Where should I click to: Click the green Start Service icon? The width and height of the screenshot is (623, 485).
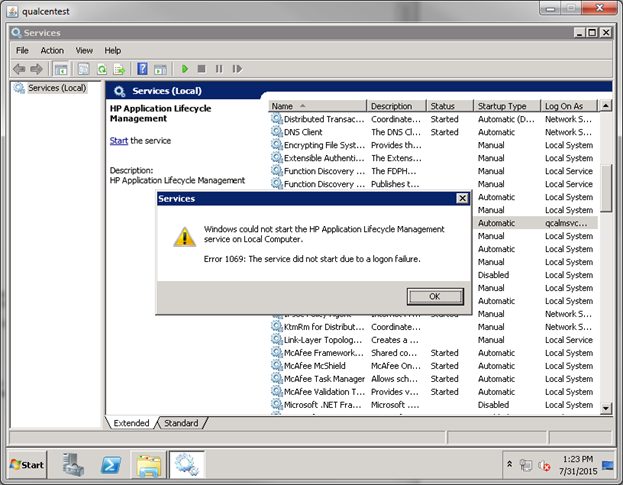coord(185,69)
